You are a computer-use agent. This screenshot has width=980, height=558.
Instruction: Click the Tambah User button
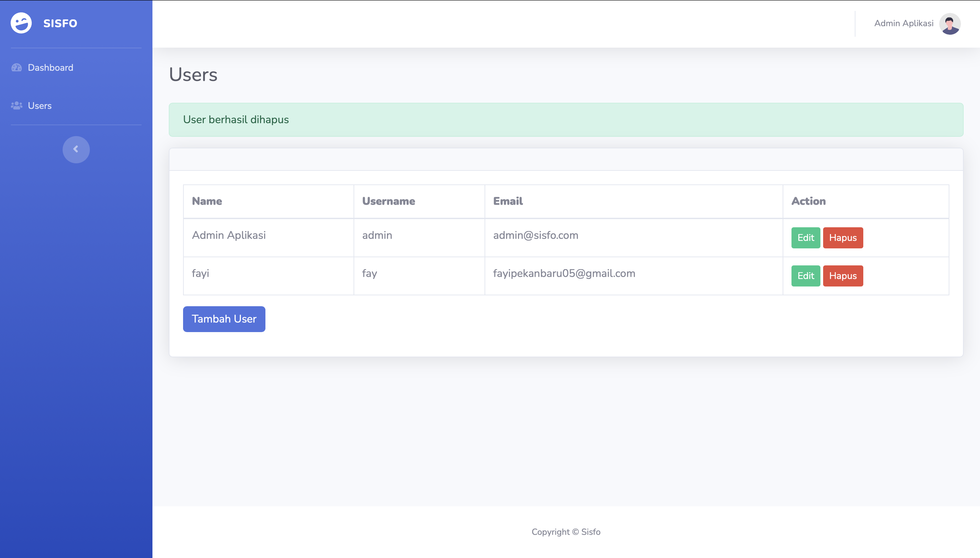tap(224, 319)
